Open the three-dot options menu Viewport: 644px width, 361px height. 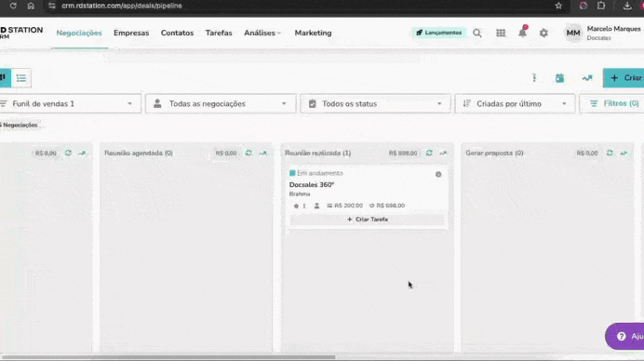(x=534, y=77)
